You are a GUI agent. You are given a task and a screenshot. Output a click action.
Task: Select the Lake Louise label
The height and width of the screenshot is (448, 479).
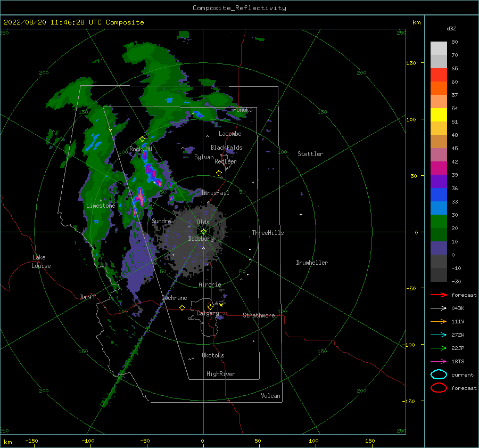[41, 262]
